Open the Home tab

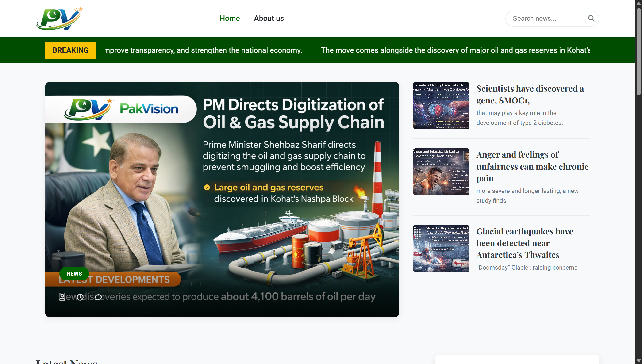(230, 19)
